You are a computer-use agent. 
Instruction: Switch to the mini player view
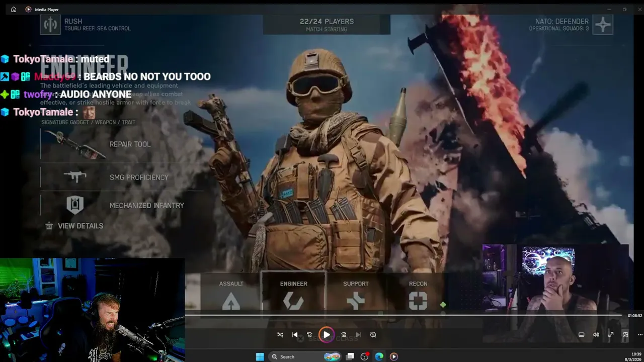[625, 335]
